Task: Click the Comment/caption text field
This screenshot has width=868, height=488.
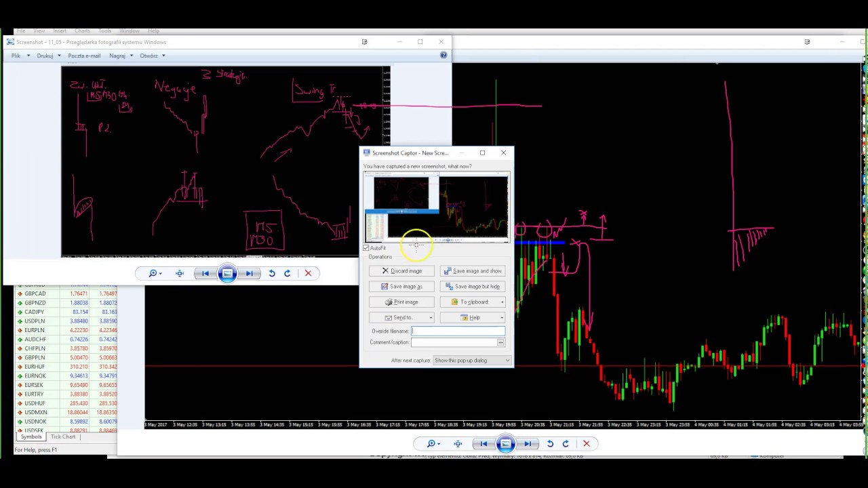Action: click(454, 342)
